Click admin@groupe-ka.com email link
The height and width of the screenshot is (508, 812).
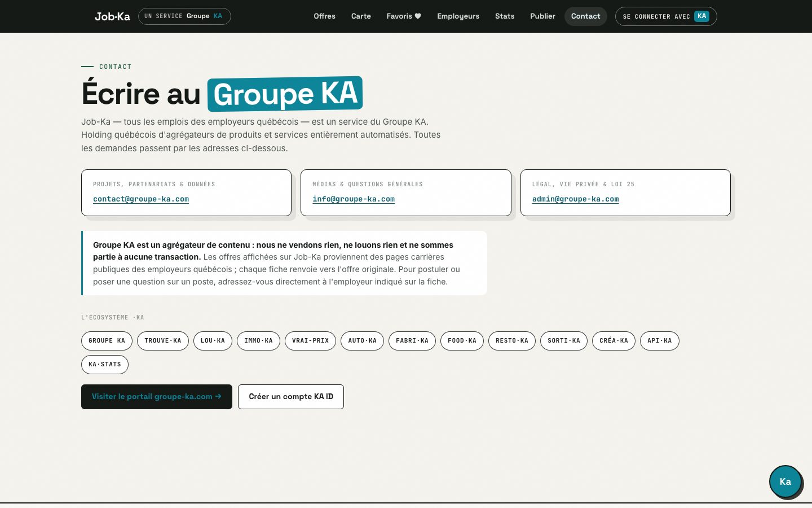[575, 199]
